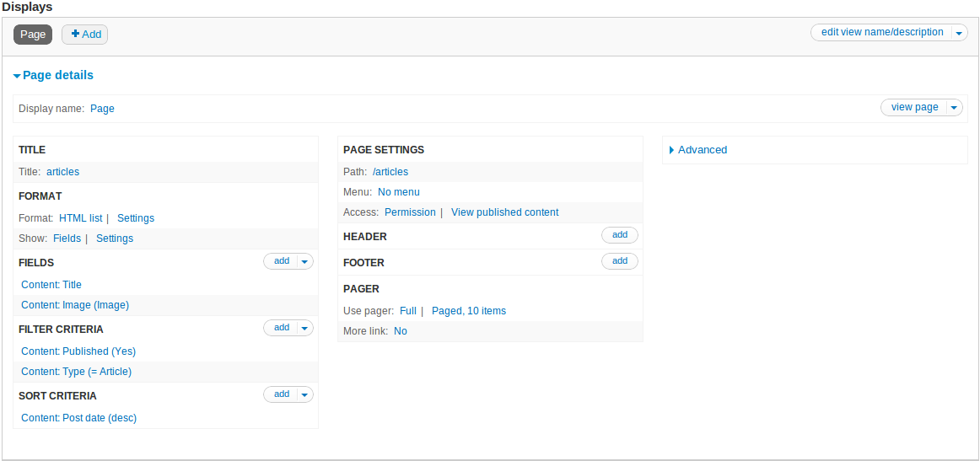Select the Page display tab
Screen dimensions: 980x461
tap(33, 35)
